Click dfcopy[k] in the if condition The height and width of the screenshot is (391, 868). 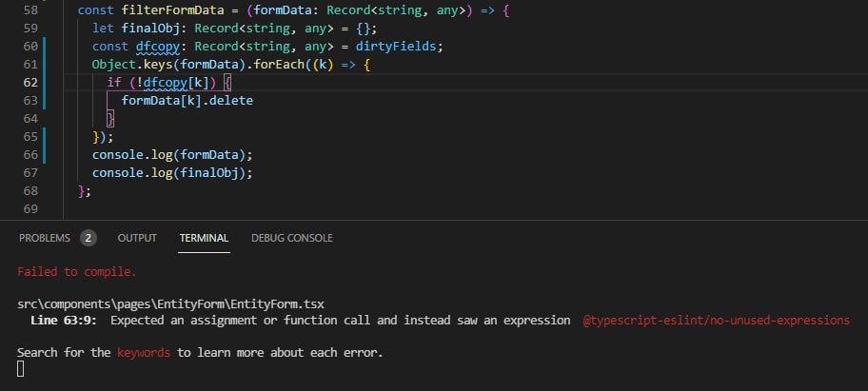(176, 83)
